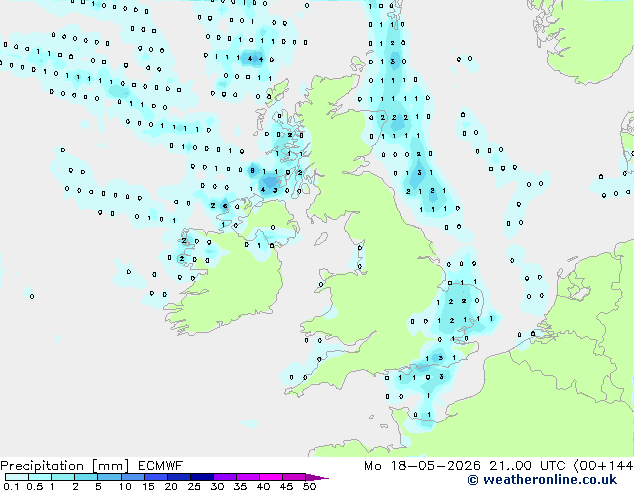The image size is (634, 490).
Task: Click legend value "0.5"
Action: coord(34,486)
